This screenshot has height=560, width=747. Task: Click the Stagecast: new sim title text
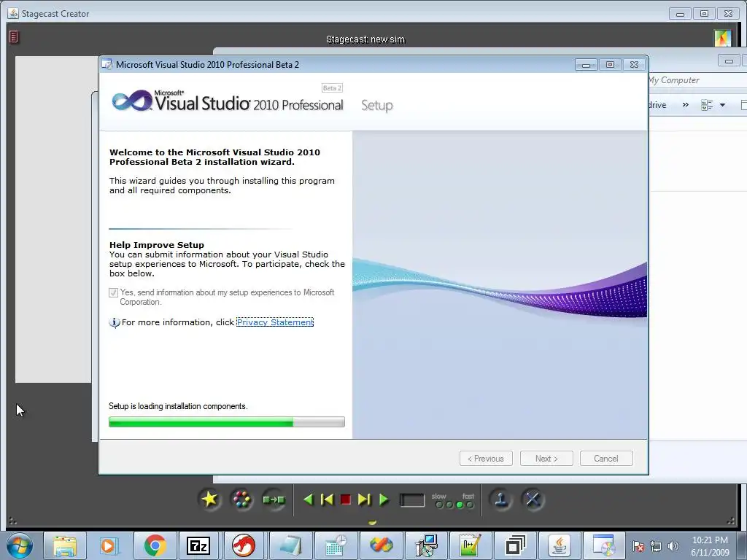coord(365,39)
